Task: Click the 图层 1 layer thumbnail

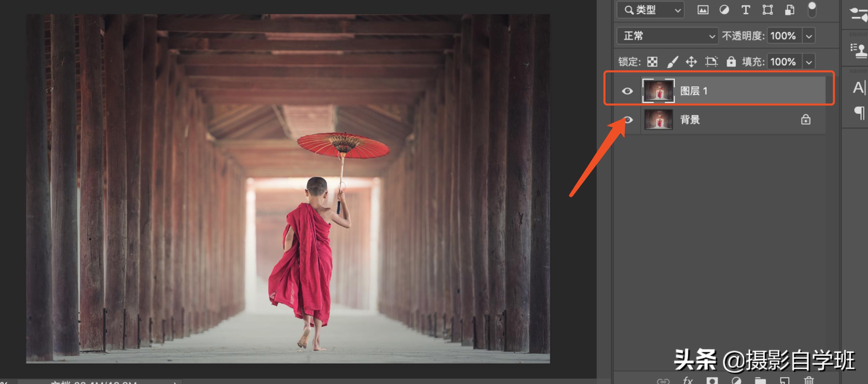Action: click(658, 91)
